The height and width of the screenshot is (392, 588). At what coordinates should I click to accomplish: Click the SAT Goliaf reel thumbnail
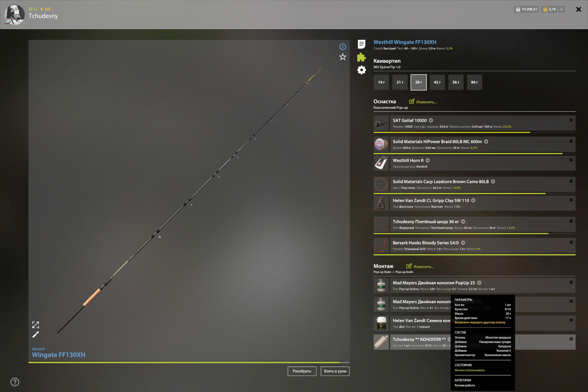(x=381, y=123)
